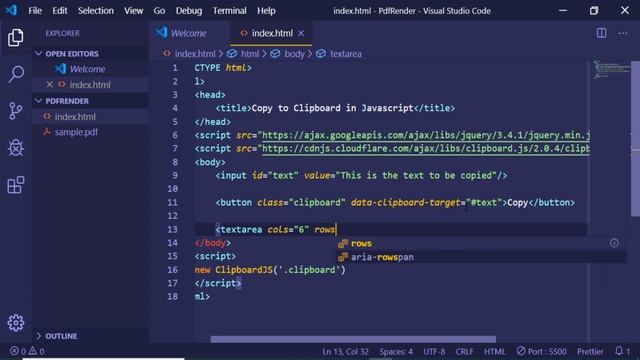Image resolution: width=640 pixels, height=360 pixels.
Task: Click the title text Copy to Clipboard in Javascript
Action: click(x=332, y=108)
